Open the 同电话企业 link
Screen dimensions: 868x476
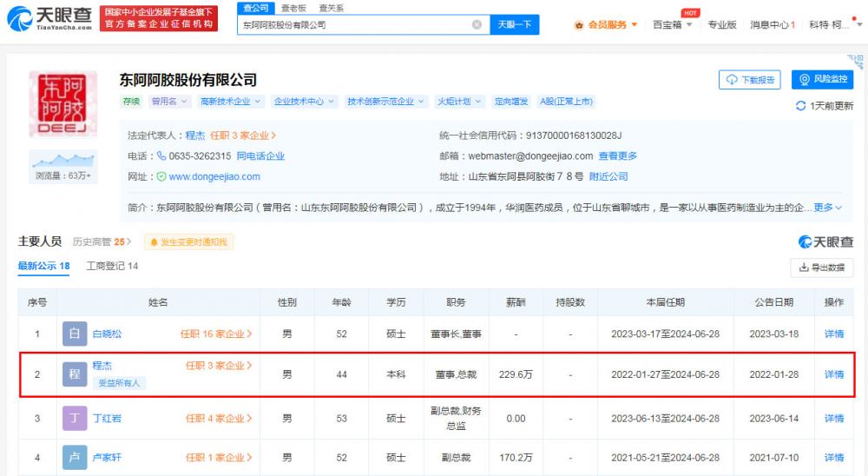[260, 155]
